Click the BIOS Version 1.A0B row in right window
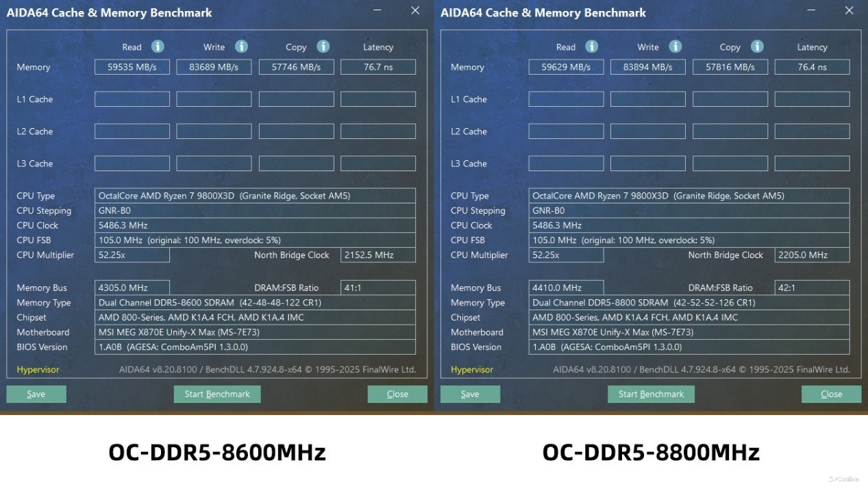 (x=689, y=347)
